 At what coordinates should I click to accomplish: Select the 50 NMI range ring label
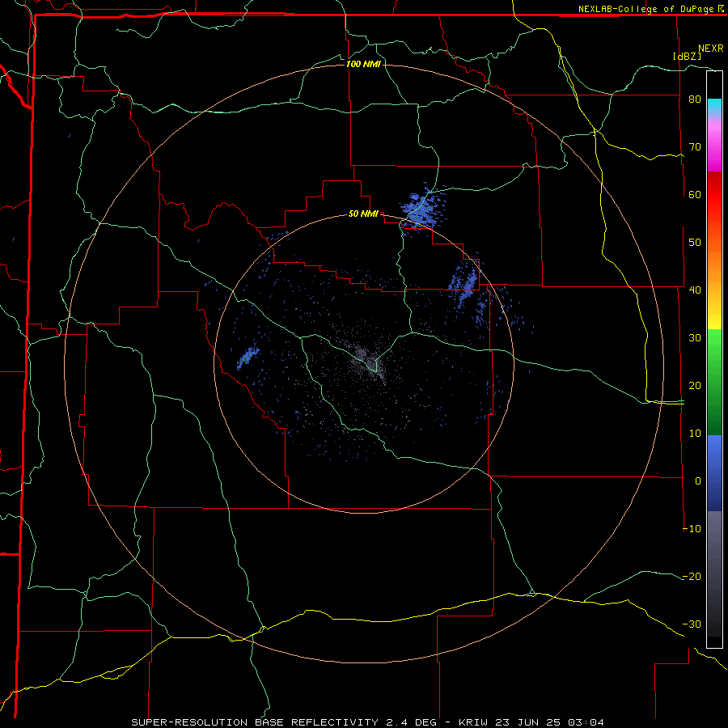coord(363,214)
